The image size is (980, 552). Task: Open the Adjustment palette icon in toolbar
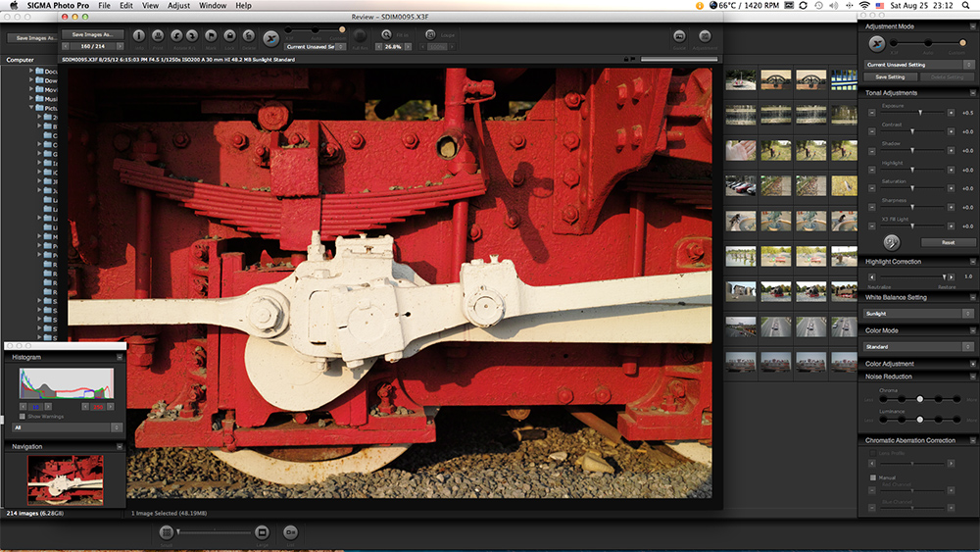pos(705,36)
